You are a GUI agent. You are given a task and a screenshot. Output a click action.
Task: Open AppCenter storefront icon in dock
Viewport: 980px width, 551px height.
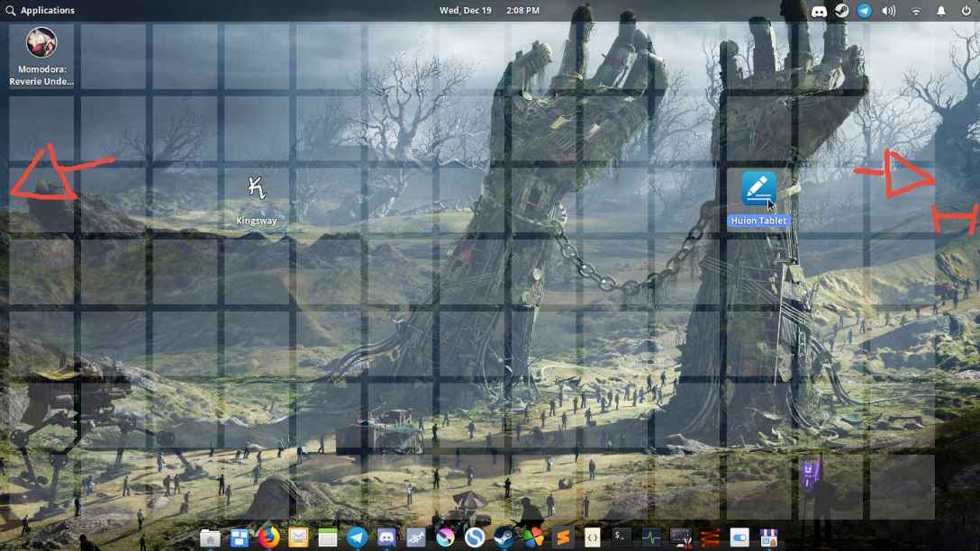pyautogui.click(x=768, y=537)
